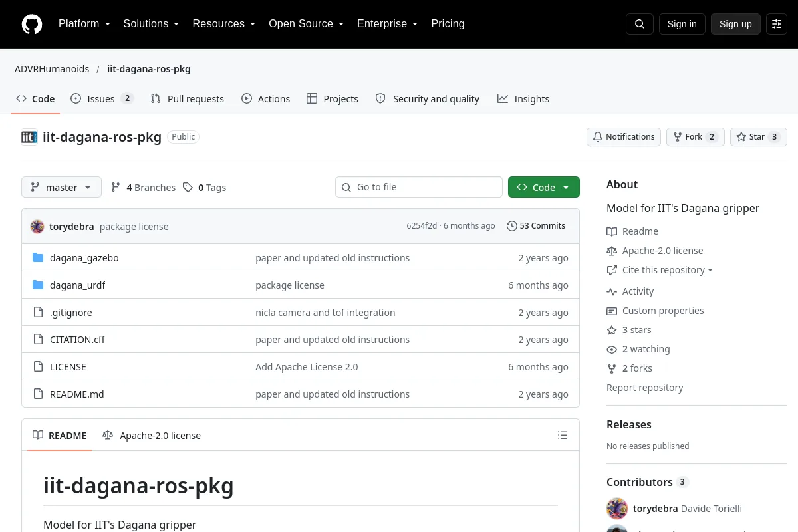Click the Notifications button
The width and height of the screenshot is (798, 532).
tap(624, 137)
